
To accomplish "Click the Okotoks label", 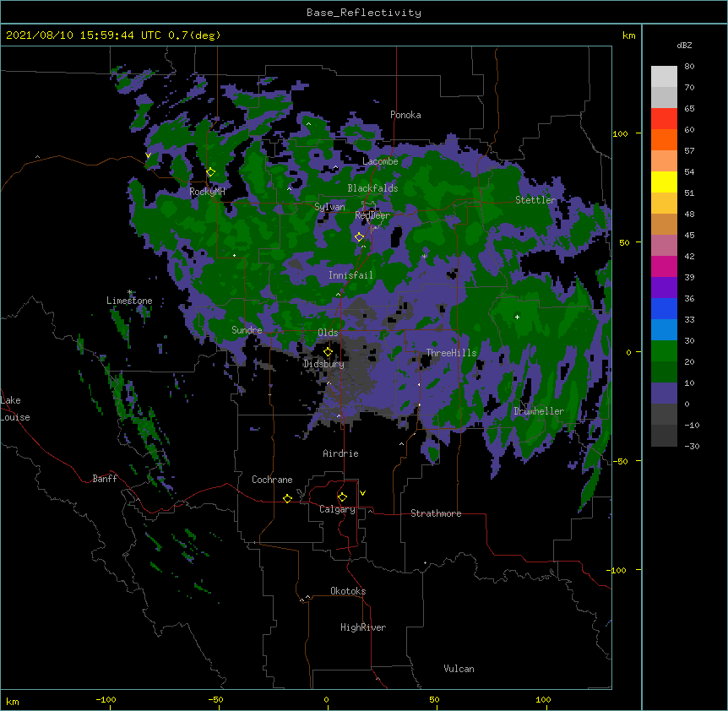I will [348, 591].
